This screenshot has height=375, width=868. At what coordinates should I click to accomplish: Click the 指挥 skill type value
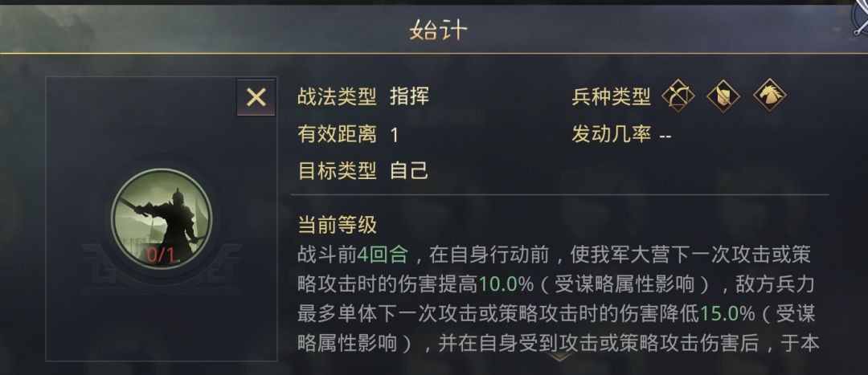click(409, 97)
